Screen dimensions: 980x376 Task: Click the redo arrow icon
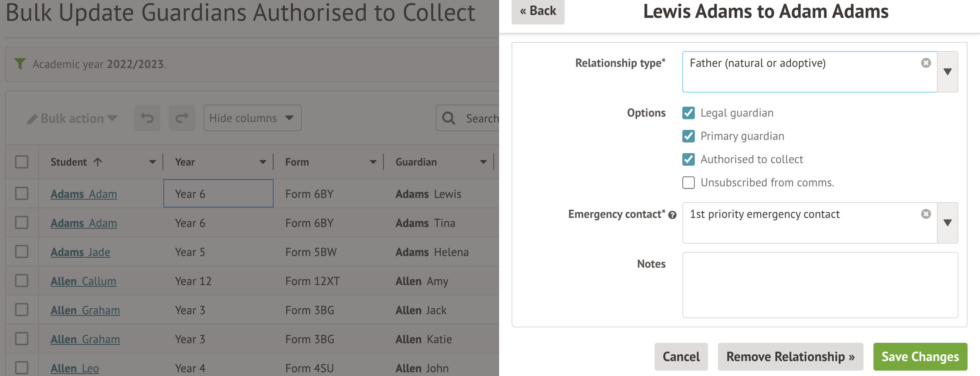coord(182,118)
